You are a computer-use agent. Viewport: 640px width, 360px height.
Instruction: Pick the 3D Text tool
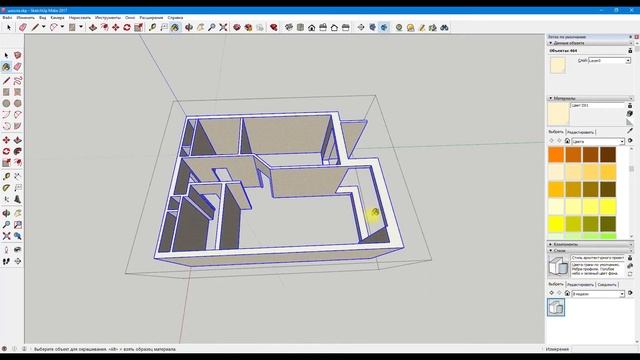(x=18, y=199)
